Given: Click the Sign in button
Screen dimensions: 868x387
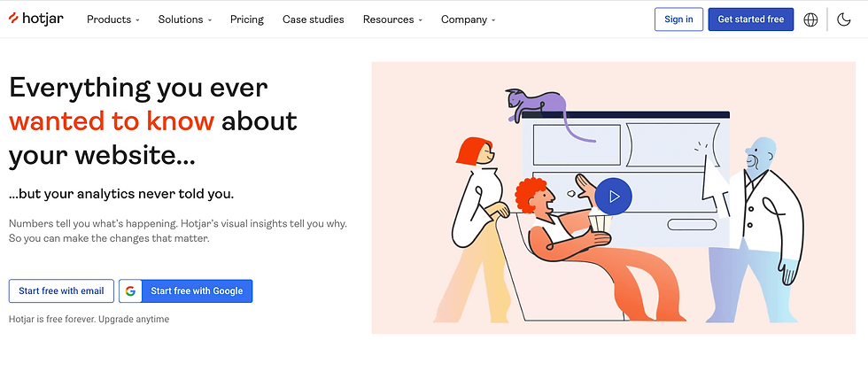Looking at the screenshot, I should 678,19.
